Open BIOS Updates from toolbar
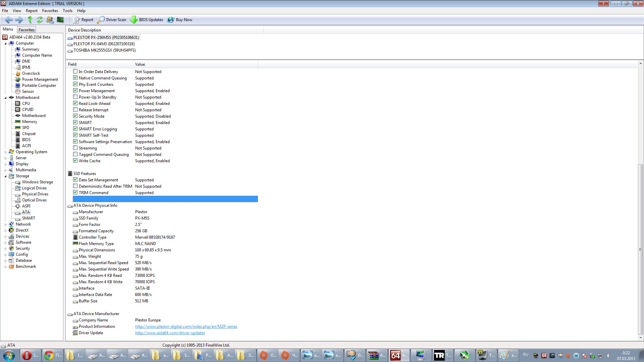This screenshot has width=644, height=362. [147, 20]
